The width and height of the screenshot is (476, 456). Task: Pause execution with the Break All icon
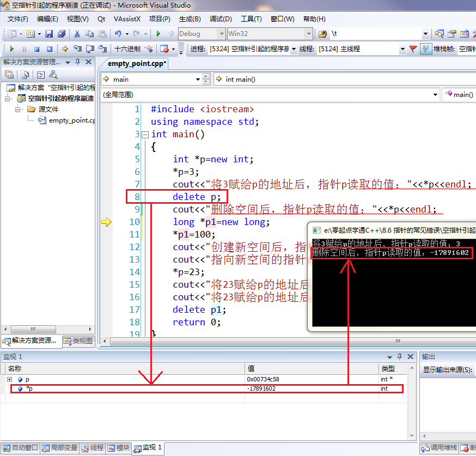[x=25, y=49]
